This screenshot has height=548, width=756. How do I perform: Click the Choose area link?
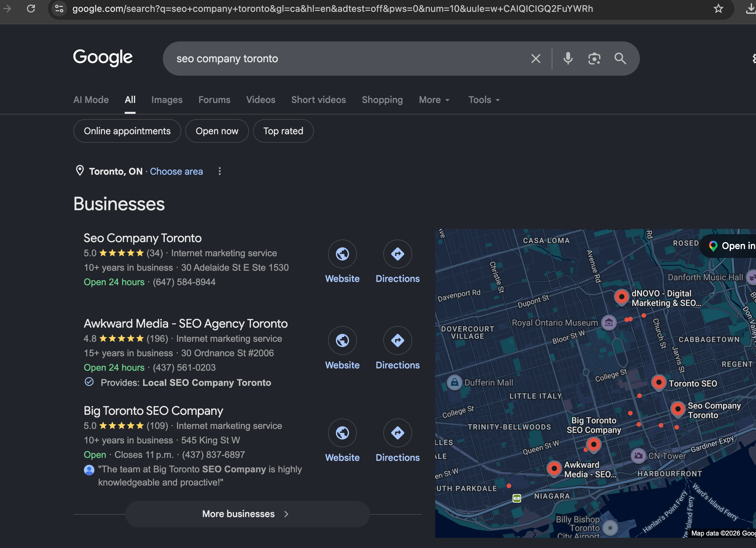(176, 171)
